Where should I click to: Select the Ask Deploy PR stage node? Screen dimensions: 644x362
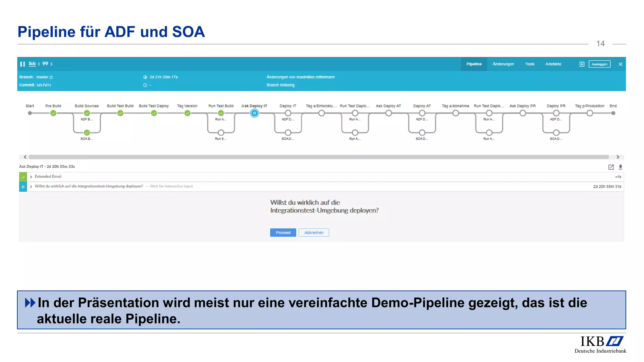(x=523, y=113)
